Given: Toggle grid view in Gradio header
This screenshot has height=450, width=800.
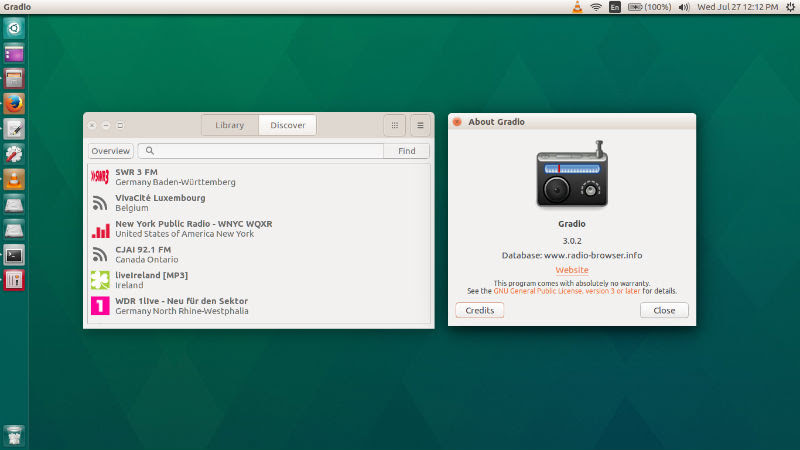Looking at the screenshot, I should (395, 125).
